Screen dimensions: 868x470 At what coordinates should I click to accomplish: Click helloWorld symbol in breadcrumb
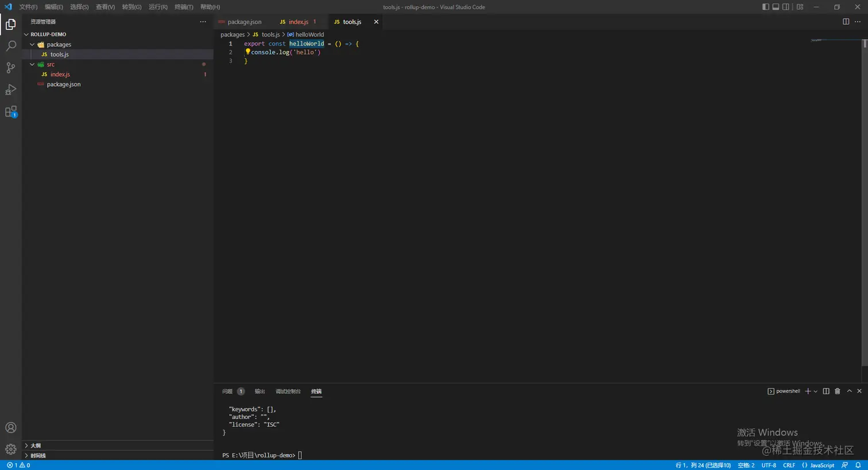pyautogui.click(x=309, y=34)
